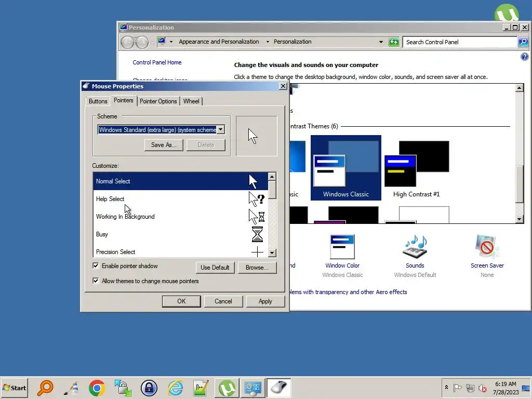Click the paint brush icon in taskbar
532x399 pixels.
[x=72, y=388]
